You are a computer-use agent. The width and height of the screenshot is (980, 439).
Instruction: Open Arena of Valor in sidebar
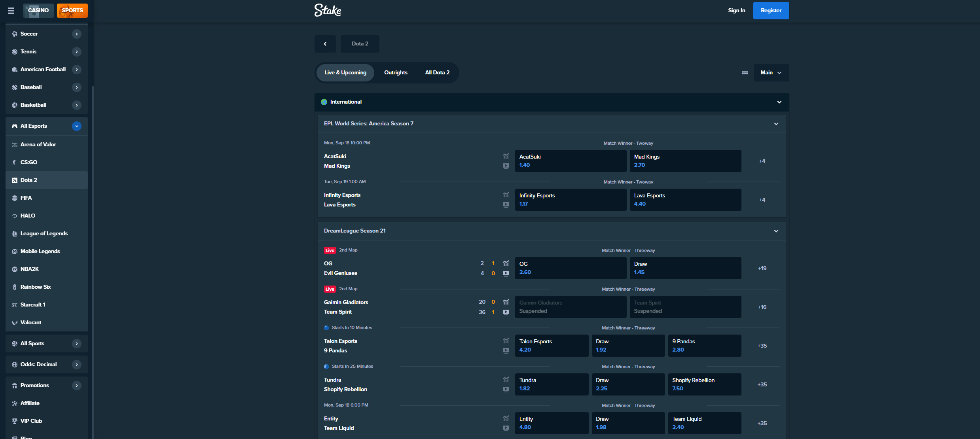(47, 145)
